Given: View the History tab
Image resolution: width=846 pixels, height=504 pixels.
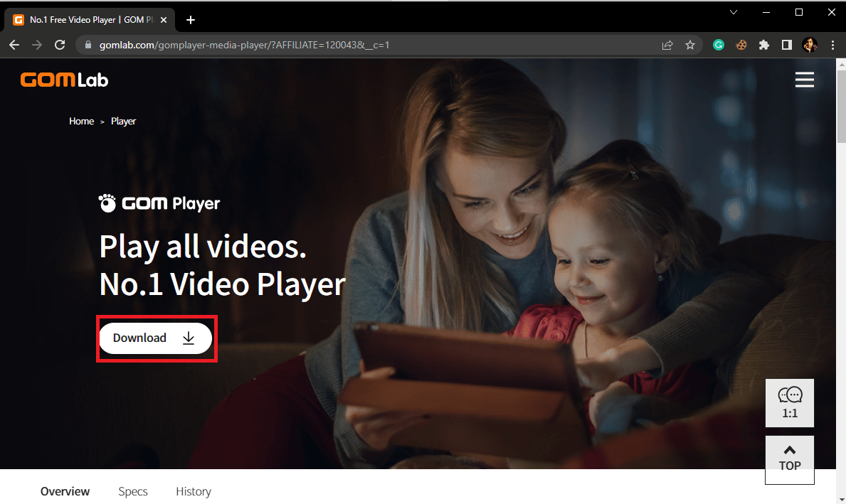Looking at the screenshot, I should 194,492.
